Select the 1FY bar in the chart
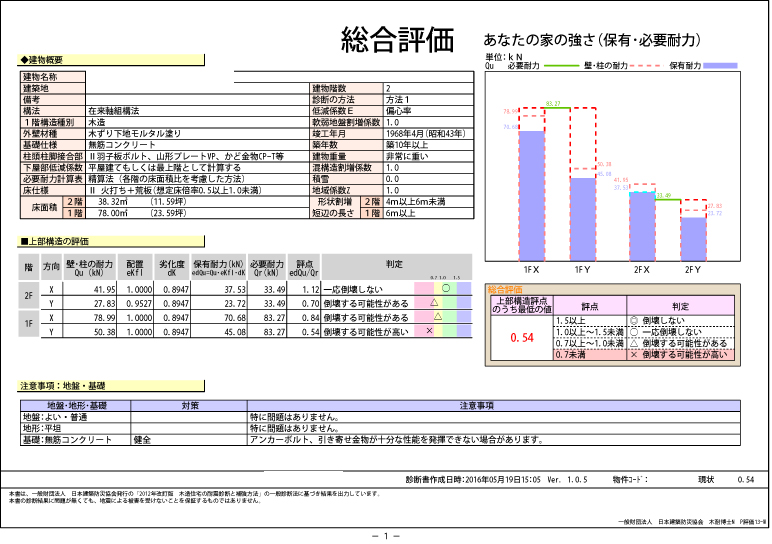772x544 pixels. point(583,220)
